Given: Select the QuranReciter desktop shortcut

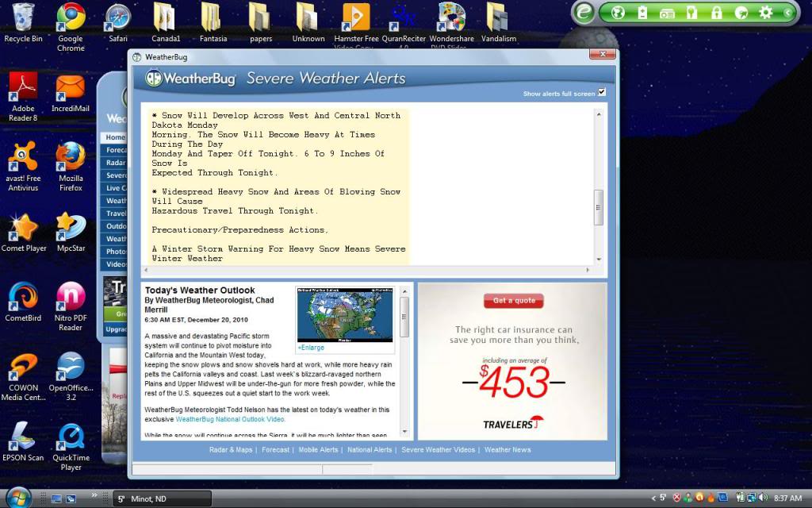Looking at the screenshot, I should pyautogui.click(x=404, y=25).
